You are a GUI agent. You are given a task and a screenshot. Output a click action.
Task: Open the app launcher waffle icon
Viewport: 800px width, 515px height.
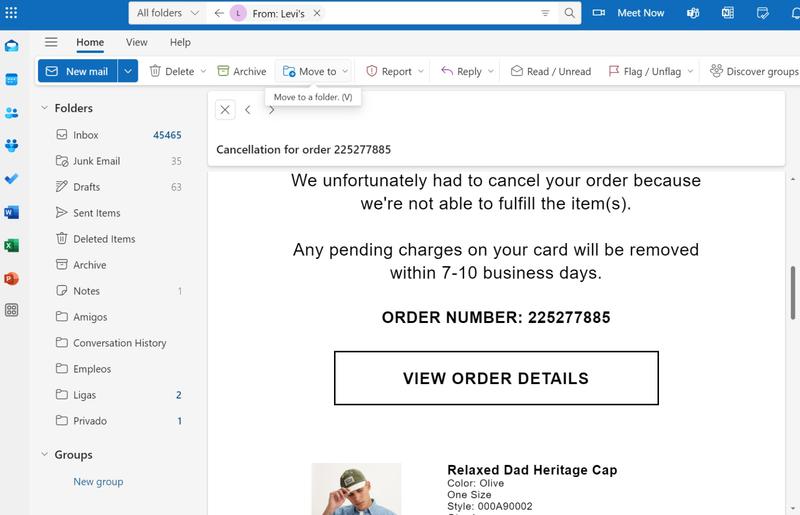11,13
